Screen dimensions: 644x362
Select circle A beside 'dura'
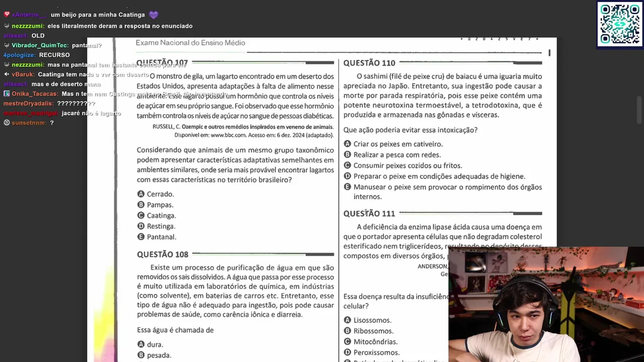141,344
